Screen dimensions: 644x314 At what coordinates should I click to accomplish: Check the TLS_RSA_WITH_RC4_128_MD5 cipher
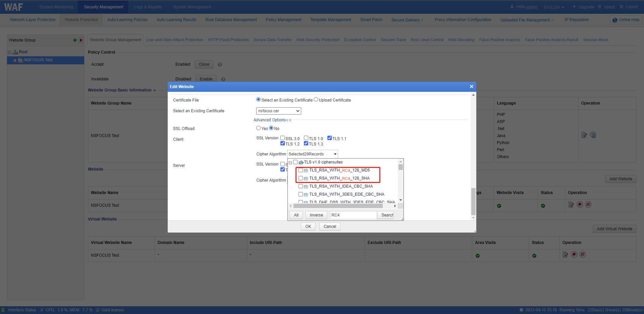301,170
